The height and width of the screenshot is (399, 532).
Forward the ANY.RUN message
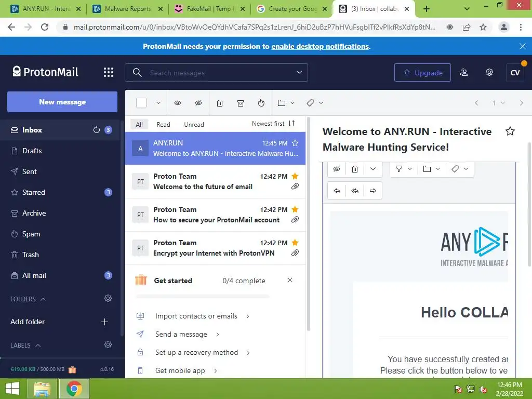click(373, 191)
